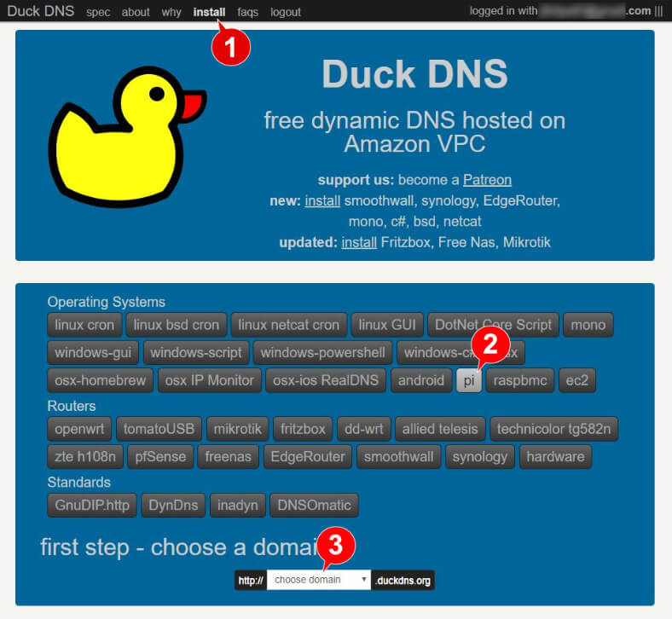Select the osx IP Monitor option
This screenshot has height=619, width=672.
coord(210,380)
